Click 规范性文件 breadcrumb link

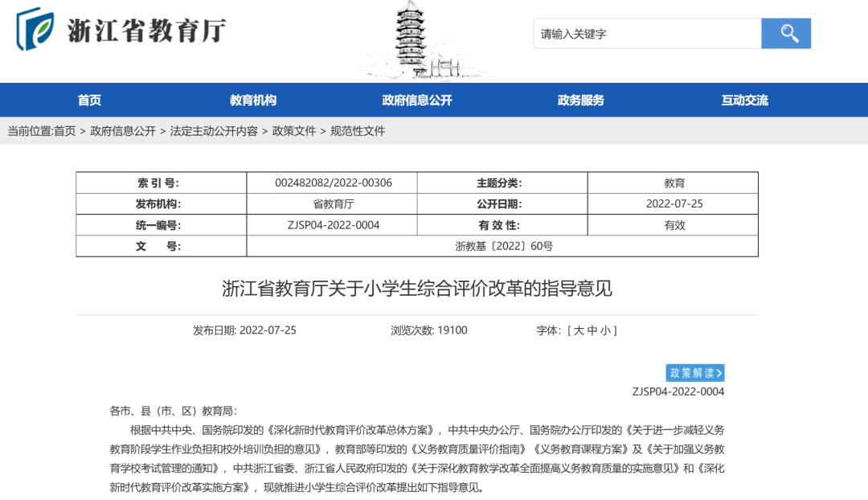pos(358,131)
